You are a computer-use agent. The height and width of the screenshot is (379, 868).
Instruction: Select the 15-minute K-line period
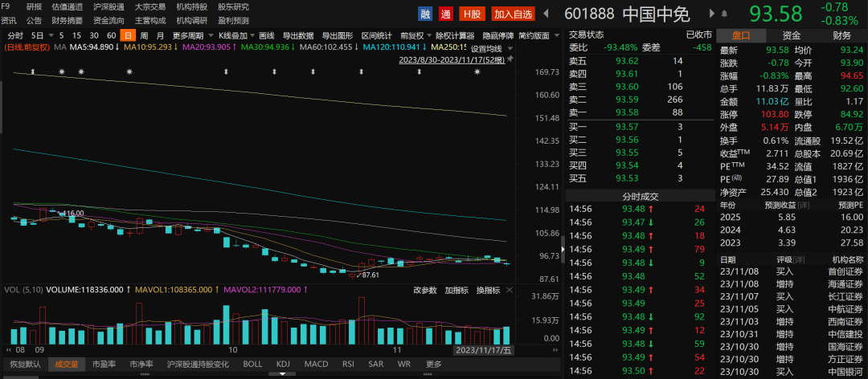pos(77,36)
